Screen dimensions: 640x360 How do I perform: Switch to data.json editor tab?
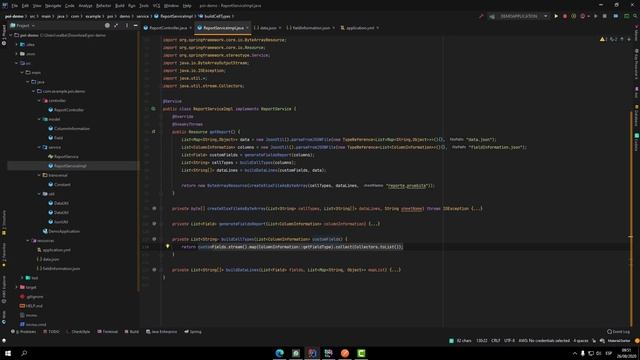[x=268, y=28]
